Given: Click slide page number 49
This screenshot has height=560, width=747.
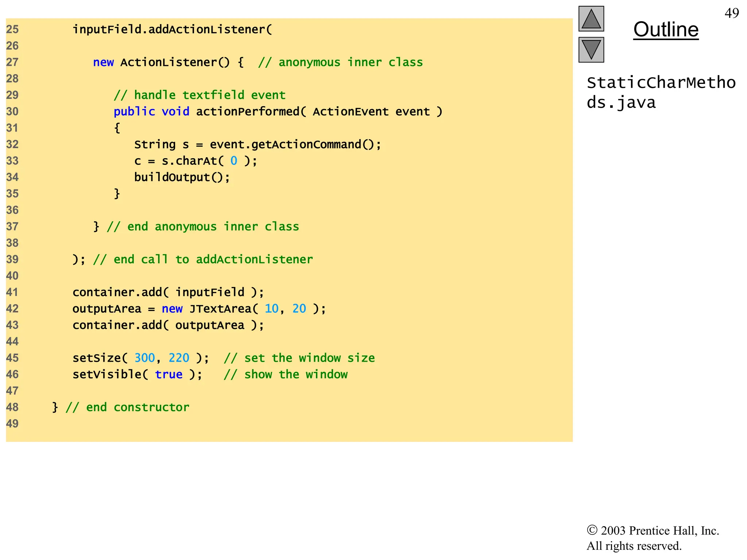Looking at the screenshot, I should [731, 13].
